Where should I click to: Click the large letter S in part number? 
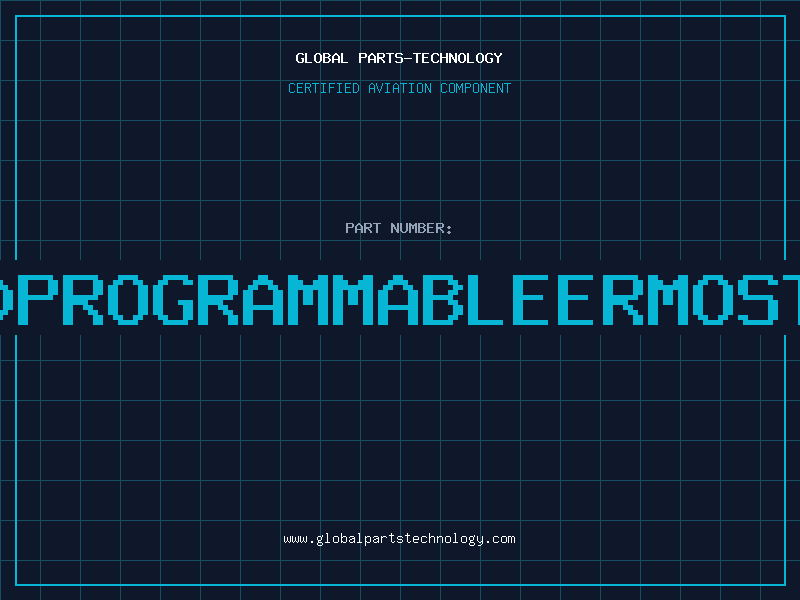758,299
